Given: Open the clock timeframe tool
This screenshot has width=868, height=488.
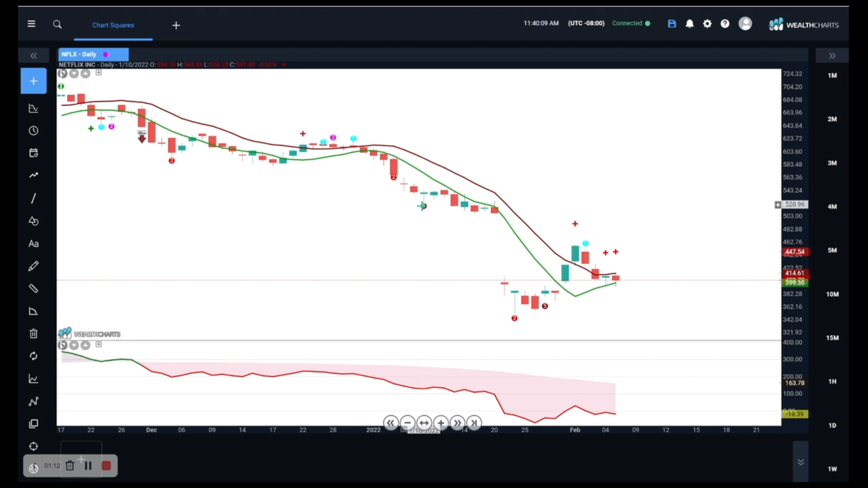Looking at the screenshot, I should click(x=33, y=131).
